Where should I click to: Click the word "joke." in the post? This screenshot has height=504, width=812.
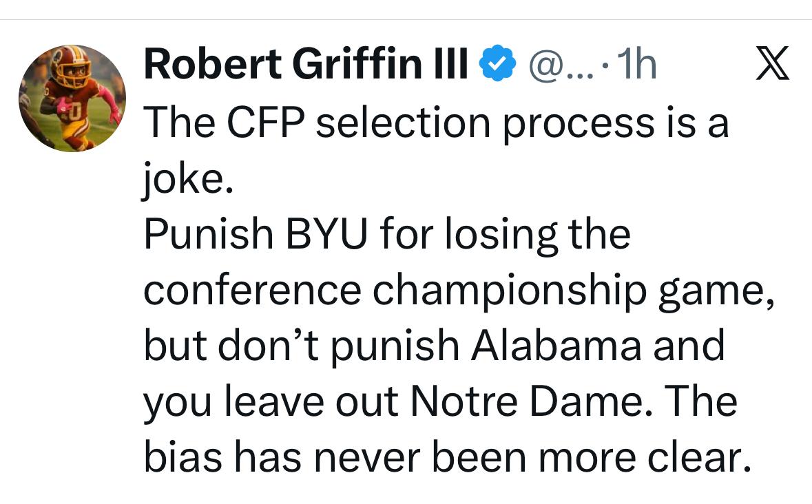coord(184,180)
